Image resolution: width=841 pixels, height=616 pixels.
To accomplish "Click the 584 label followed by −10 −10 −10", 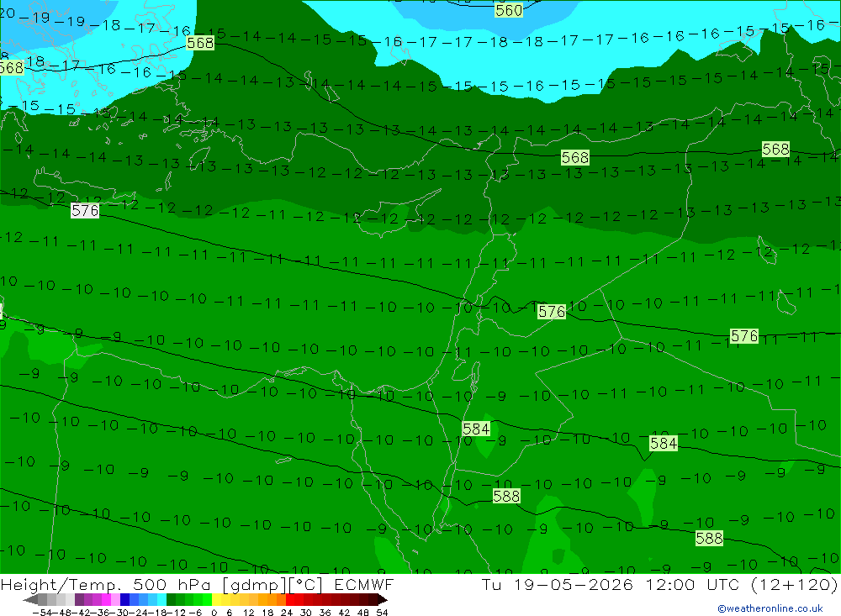I will (664, 444).
